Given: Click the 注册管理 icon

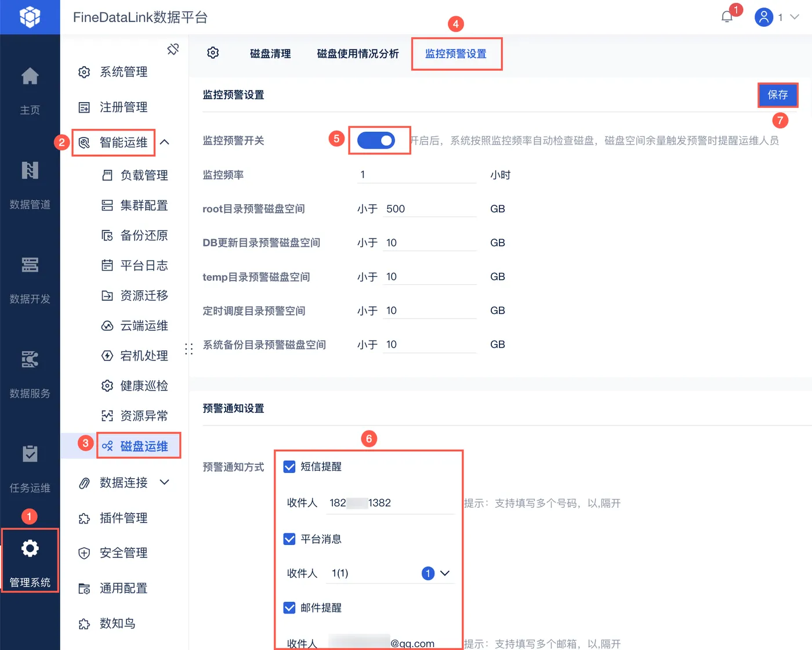Looking at the screenshot, I should 84,107.
